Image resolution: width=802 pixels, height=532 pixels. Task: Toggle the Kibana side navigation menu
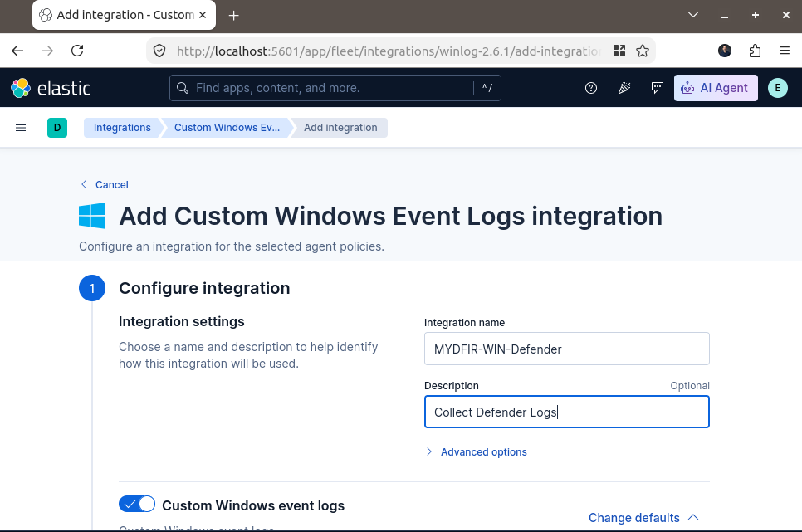21,128
